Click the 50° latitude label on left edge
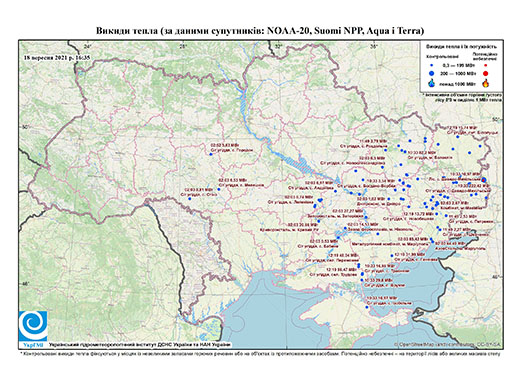Image resolution: width=520 pixels, height=368 pixels. (x=25, y=127)
